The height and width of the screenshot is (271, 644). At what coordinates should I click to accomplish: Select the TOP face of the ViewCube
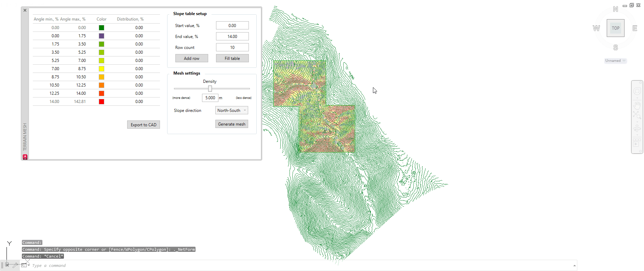[x=615, y=28]
